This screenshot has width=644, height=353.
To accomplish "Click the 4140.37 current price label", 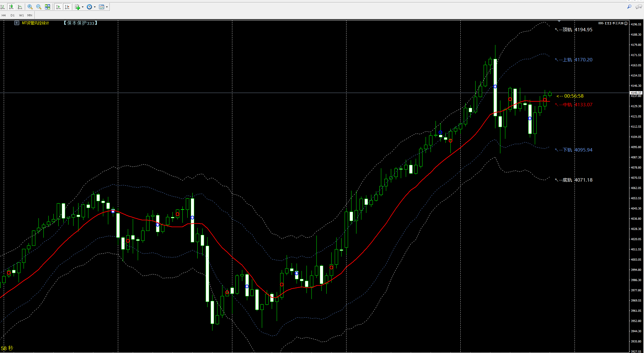I will tap(636, 93).
